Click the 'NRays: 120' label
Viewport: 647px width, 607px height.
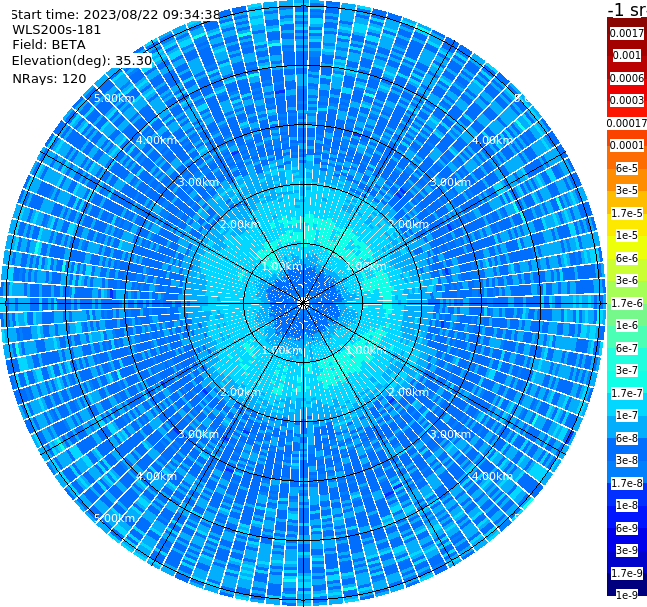50,78
